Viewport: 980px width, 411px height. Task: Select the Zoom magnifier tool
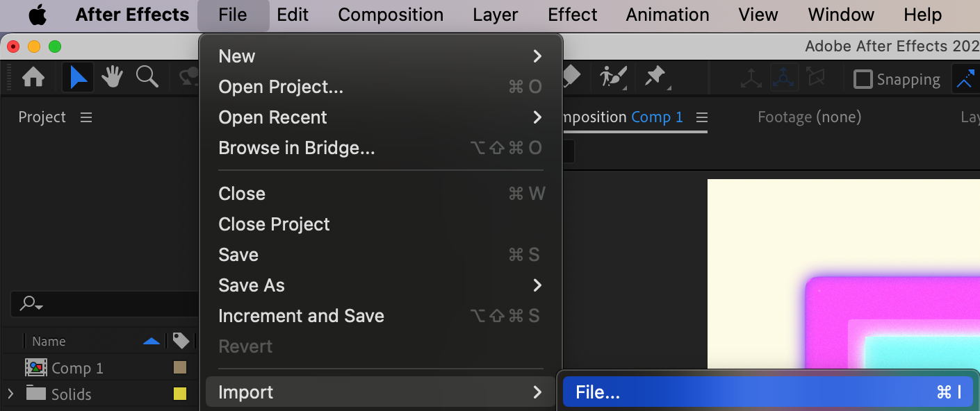click(x=147, y=77)
